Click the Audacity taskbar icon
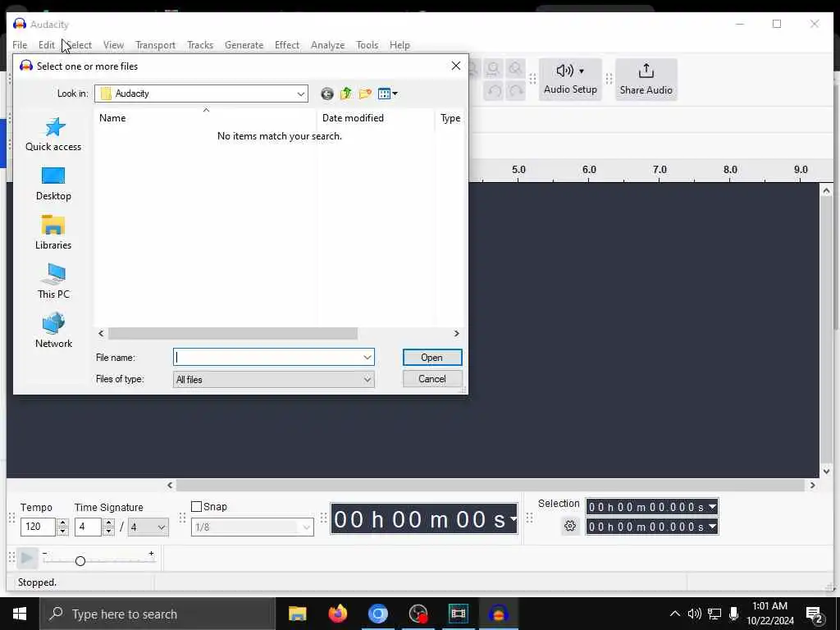The height and width of the screenshot is (630, 840). (x=498, y=614)
